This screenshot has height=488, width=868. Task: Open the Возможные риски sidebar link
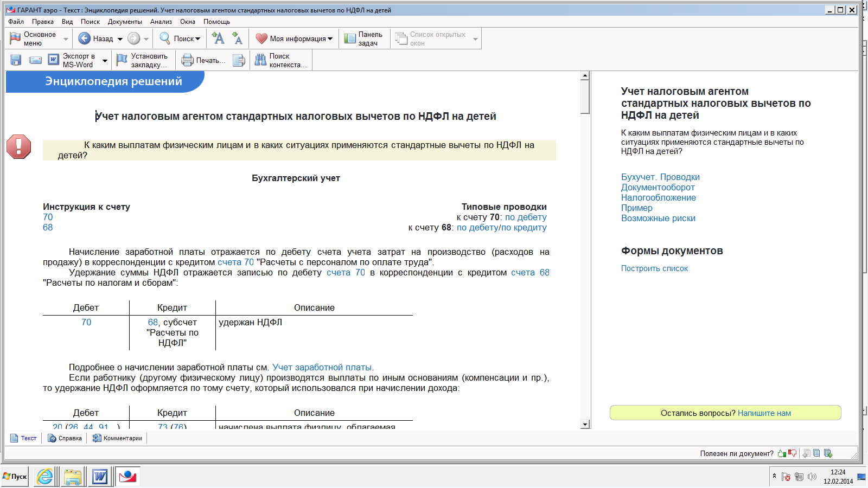coord(658,218)
